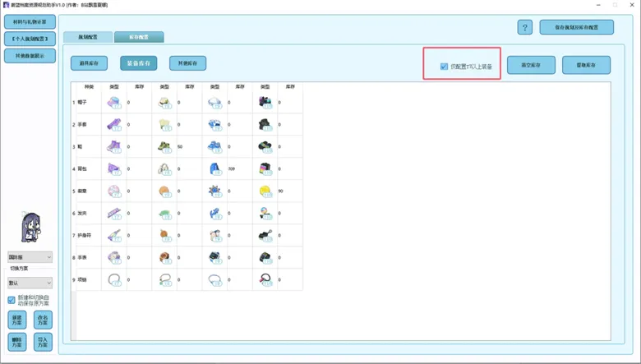Select the T8 green hairpin icon
The width and height of the screenshot is (641, 364).
tap(164, 214)
